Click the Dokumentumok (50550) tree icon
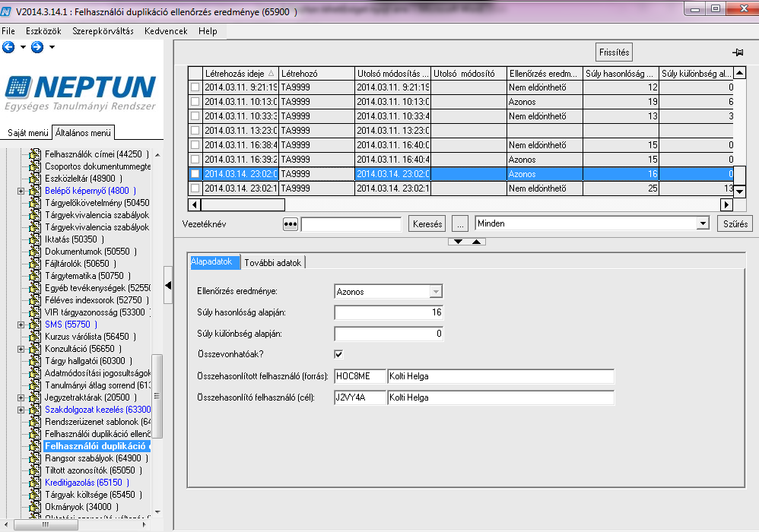Viewport: 759px width, 532px height. click(35, 252)
